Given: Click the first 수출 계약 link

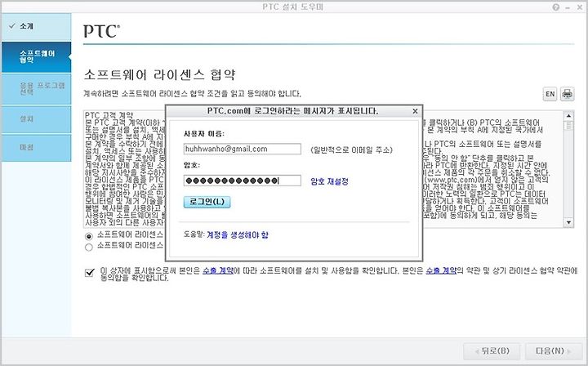Looking at the screenshot, I should tap(218, 270).
